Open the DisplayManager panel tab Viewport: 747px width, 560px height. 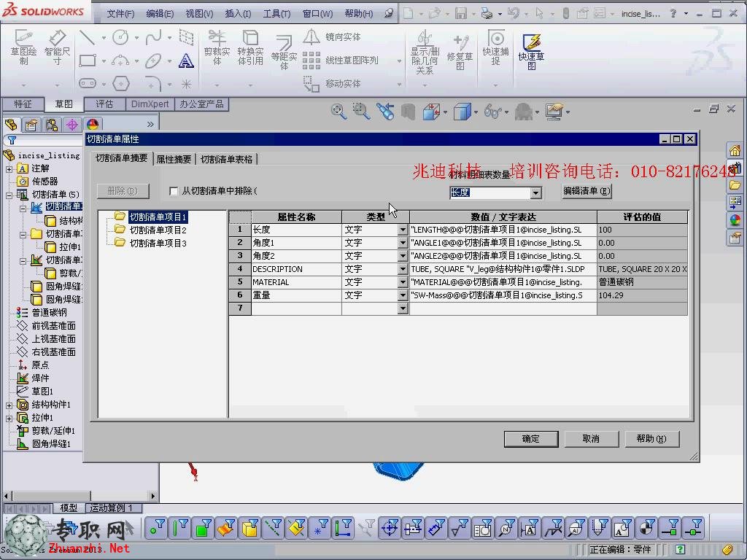click(93, 125)
